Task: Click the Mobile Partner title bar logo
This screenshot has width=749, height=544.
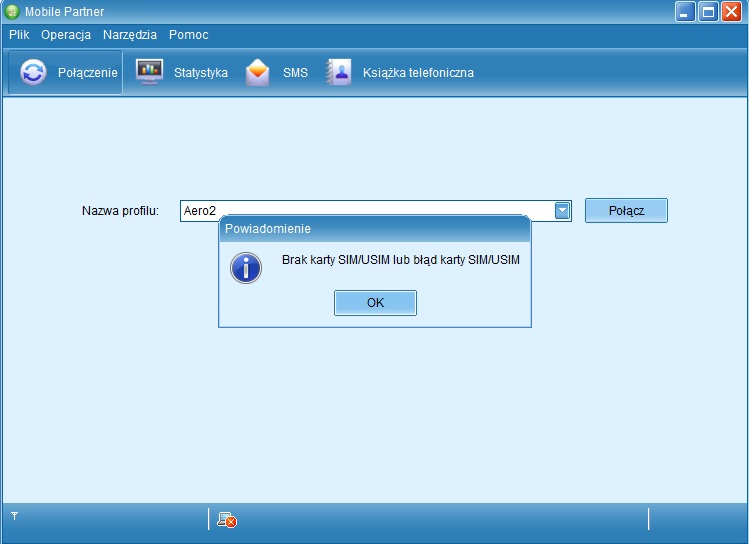Action: point(12,12)
